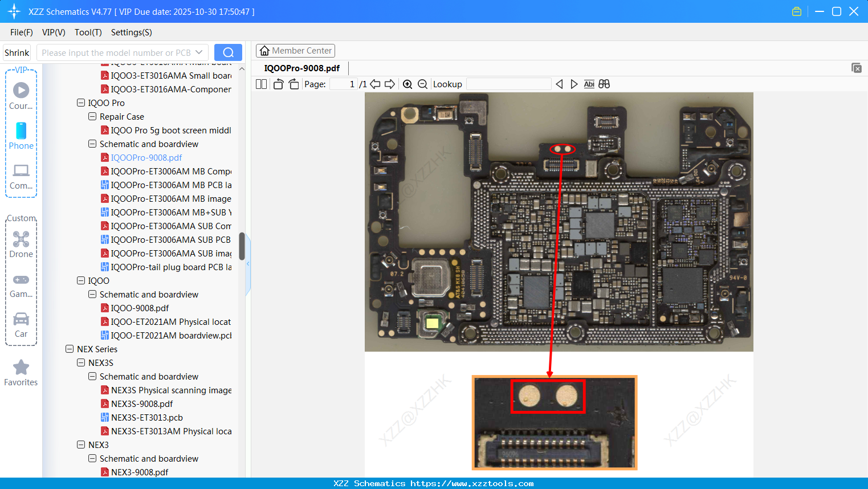Rotate the page clockwise
Image resolution: width=868 pixels, height=489 pixels.
[x=294, y=84]
